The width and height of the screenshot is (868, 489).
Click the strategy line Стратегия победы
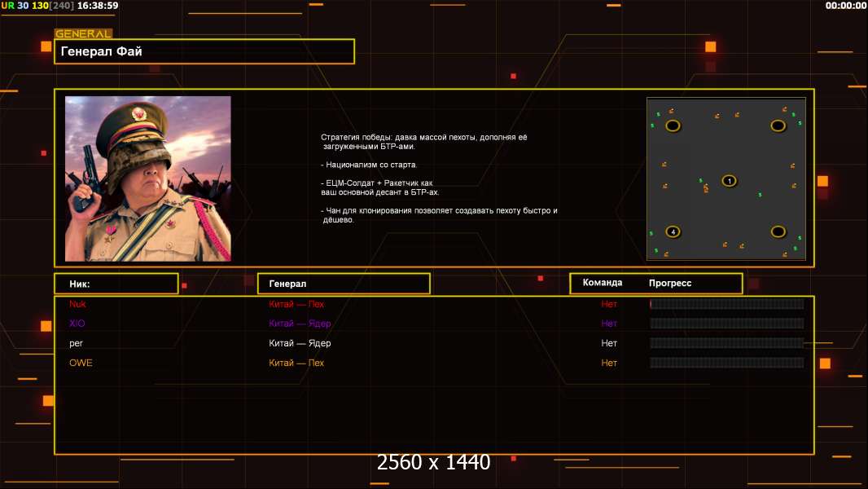tap(424, 141)
